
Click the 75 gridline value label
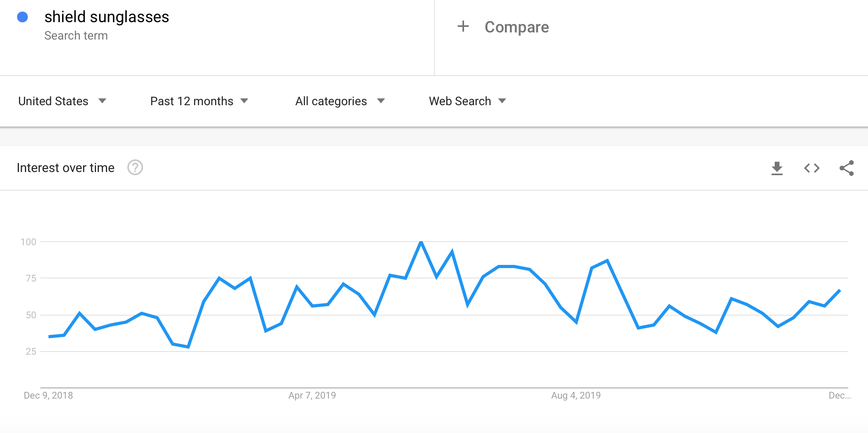coord(31,278)
